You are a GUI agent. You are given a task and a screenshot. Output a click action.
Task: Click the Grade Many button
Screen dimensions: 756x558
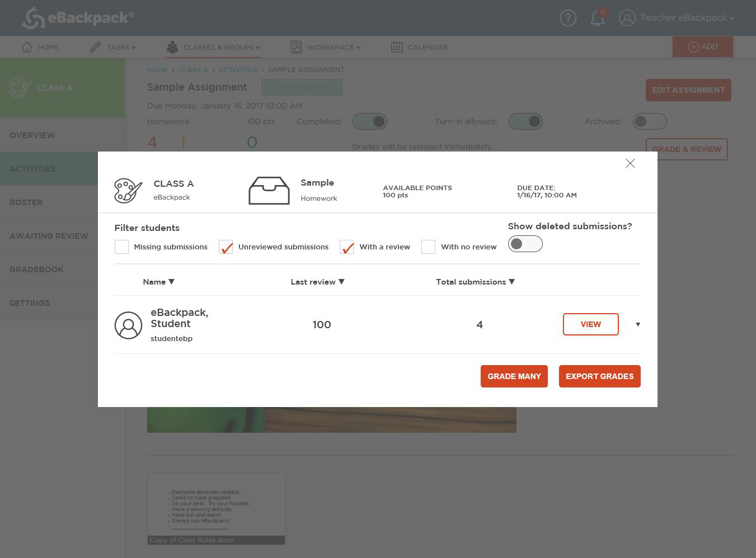pos(514,376)
